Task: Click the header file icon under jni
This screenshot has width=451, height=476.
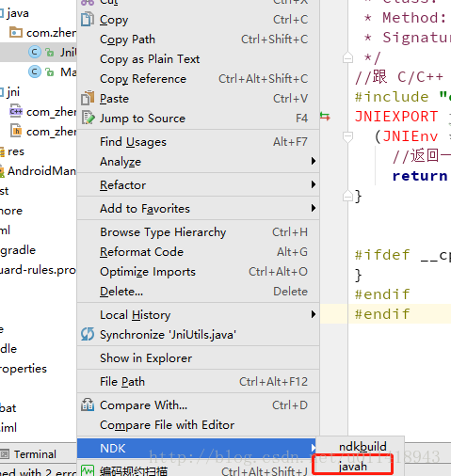Action: point(16,131)
